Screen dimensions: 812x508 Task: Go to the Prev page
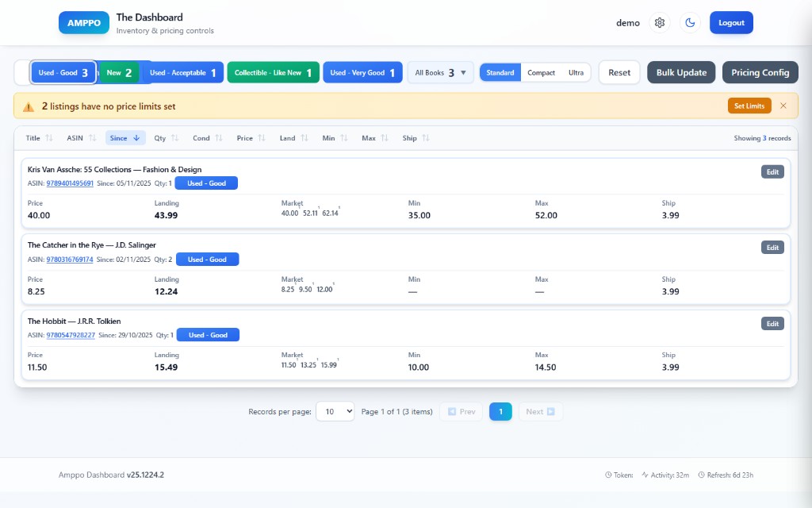(461, 412)
